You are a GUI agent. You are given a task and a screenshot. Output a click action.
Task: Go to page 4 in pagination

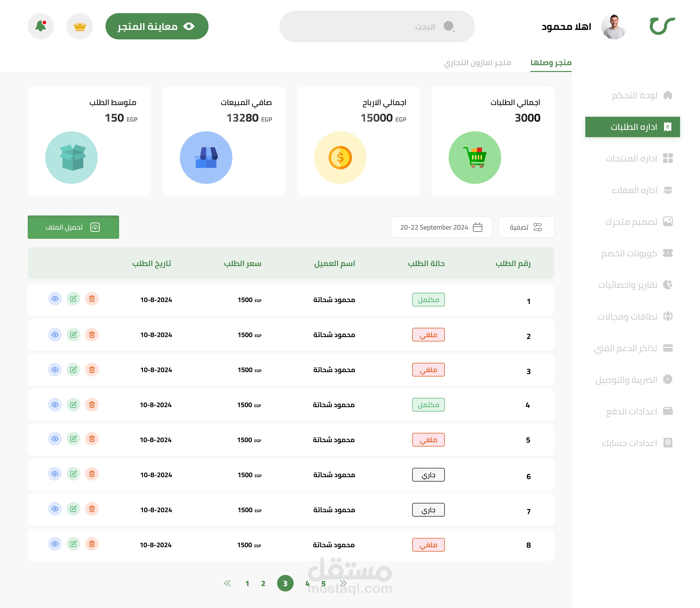coord(307,584)
